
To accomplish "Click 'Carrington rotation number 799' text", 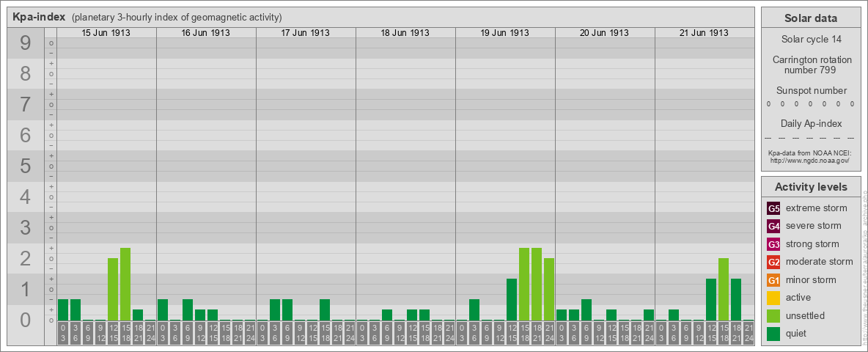I will pyautogui.click(x=811, y=65).
